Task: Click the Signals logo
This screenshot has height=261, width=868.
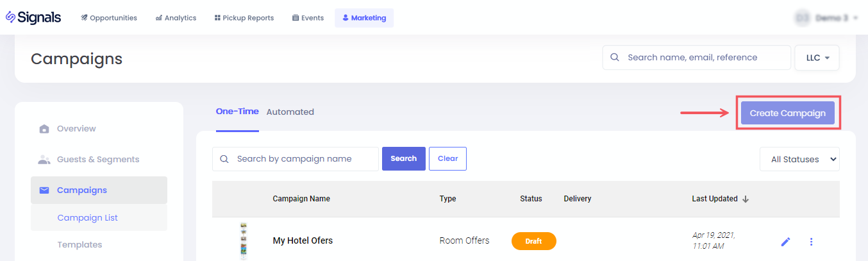Action: click(x=33, y=17)
